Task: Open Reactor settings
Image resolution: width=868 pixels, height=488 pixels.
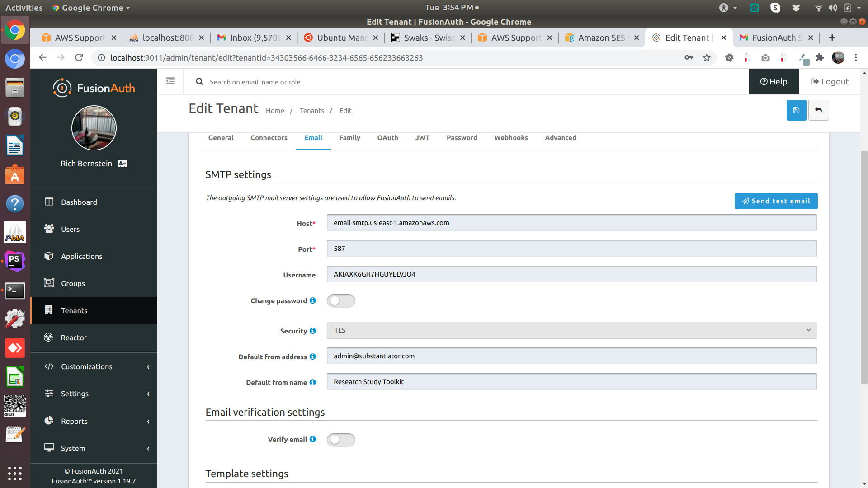Action: tap(94, 337)
